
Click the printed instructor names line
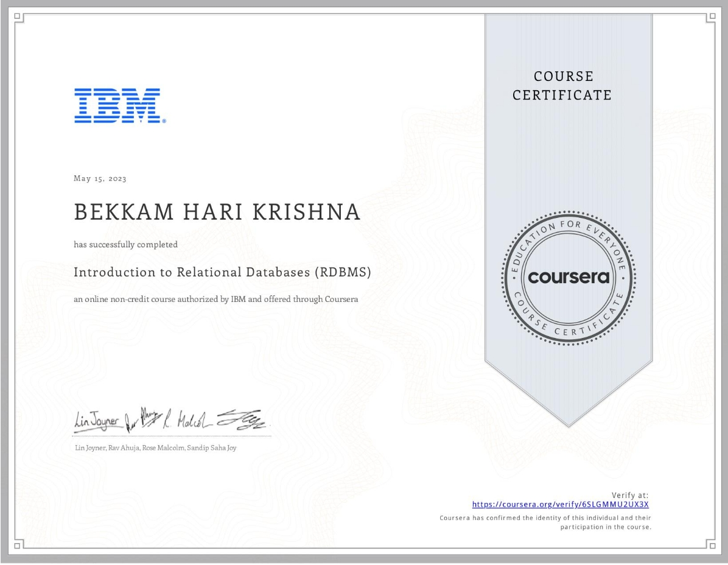pos(155,448)
